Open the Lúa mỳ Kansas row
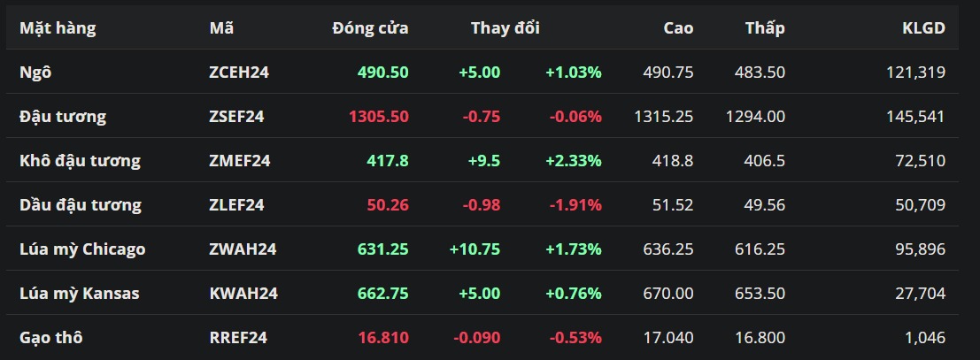 coord(79,293)
